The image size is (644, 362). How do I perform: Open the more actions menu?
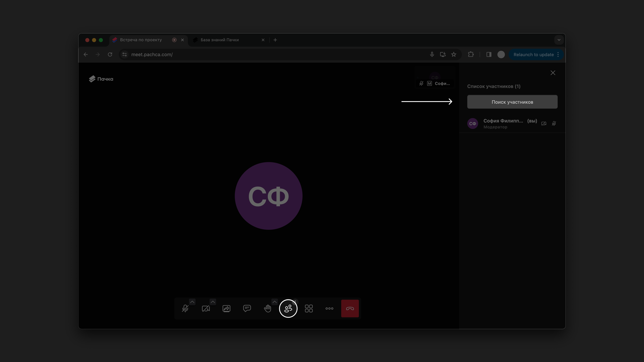329,309
